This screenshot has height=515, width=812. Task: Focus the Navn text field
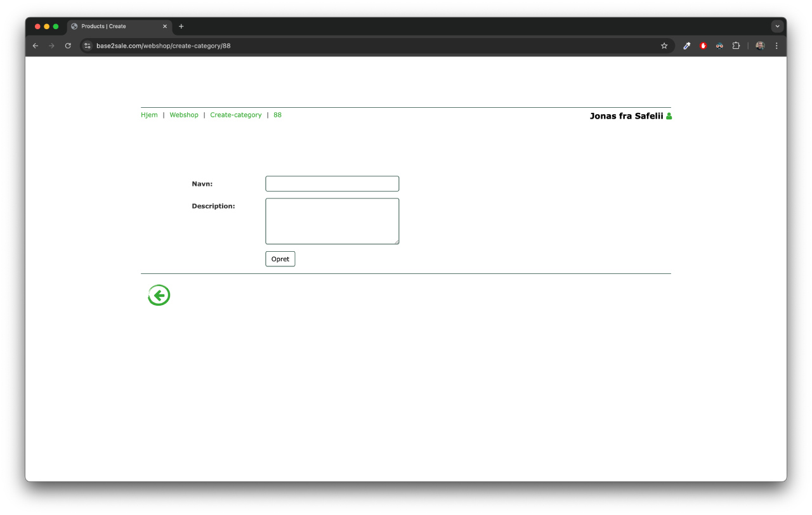click(332, 184)
